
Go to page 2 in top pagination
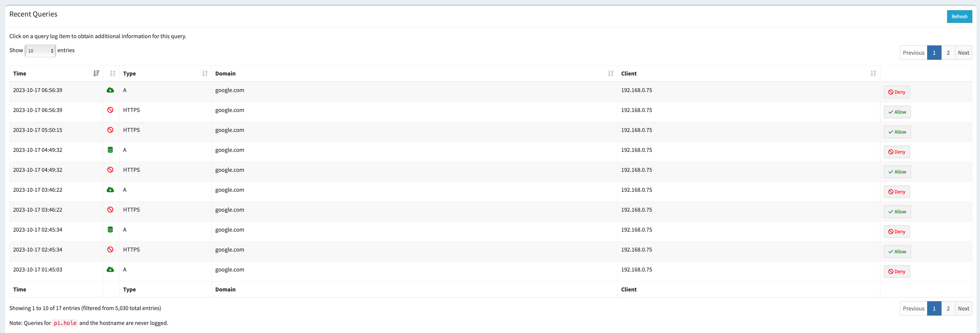(x=948, y=53)
